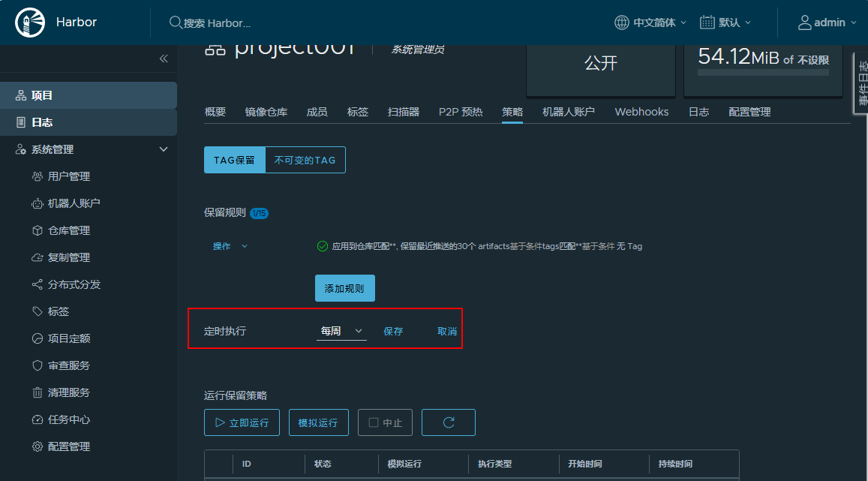Screen dimensions: 868x481
Task: Click the 开始时间 column header
Action: point(585,464)
